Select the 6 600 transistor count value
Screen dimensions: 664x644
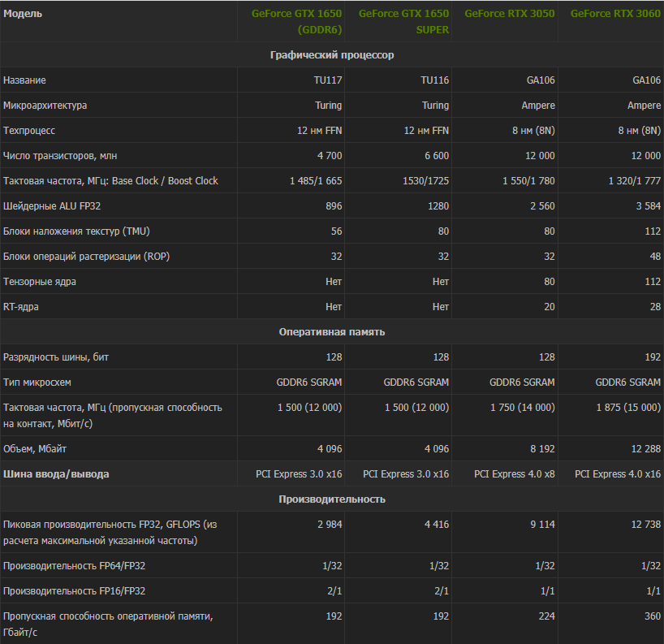pyautogui.click(x=437, y=156)
